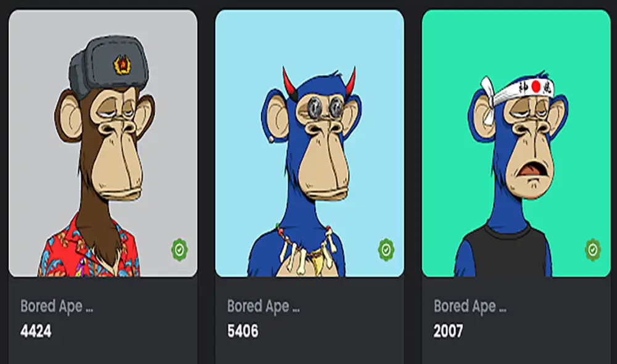Click verified badge on ape 5406 card
Viewport: 617px width, 364px height.
coord(386,249)
